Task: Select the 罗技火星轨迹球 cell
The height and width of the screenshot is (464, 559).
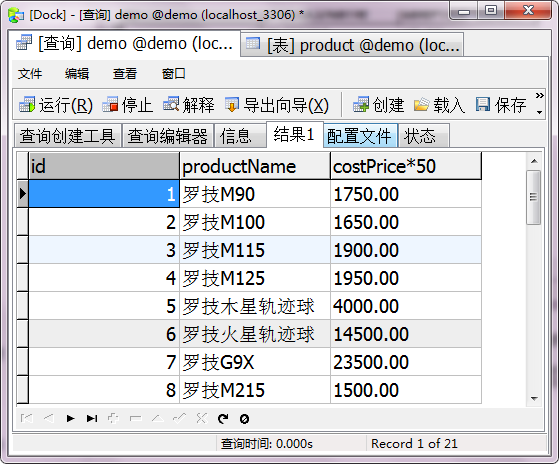Action: coord(255,334)
